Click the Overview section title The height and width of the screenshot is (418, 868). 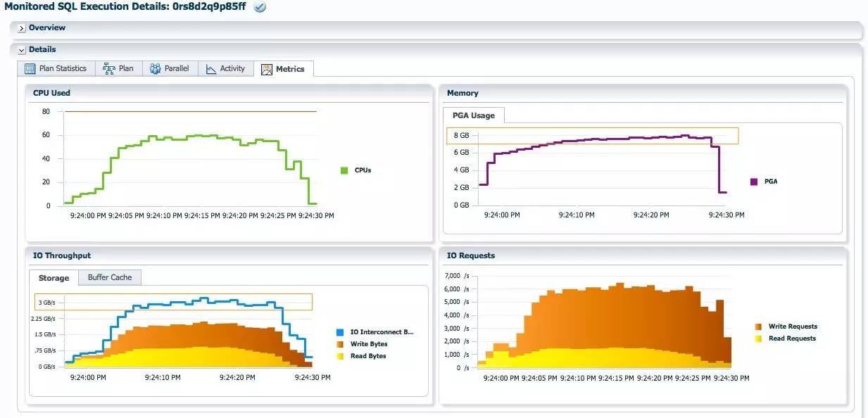click(47, 28)
